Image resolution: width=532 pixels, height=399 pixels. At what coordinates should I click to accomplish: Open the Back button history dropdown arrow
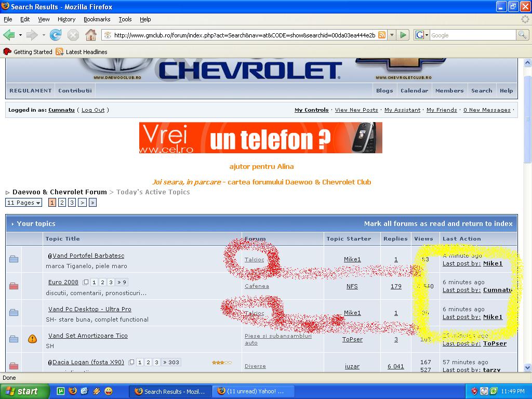(21, 35)
